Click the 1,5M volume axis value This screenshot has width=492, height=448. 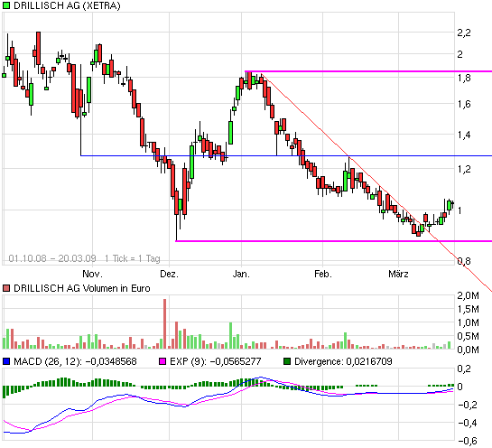click(469, 309)
